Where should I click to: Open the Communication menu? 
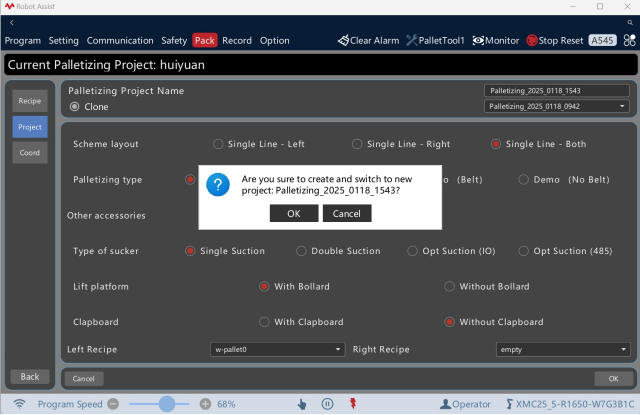coord(120,40)
